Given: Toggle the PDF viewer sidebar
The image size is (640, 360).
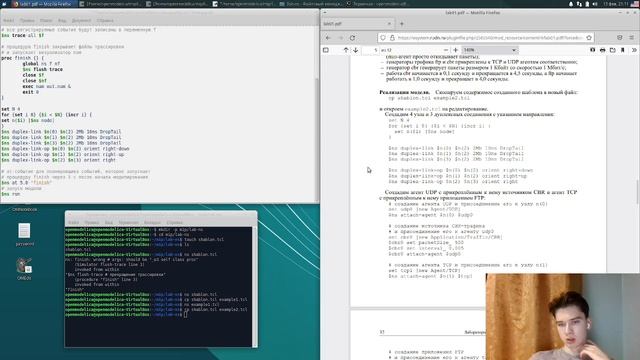Looking at the screenshot, I should coord(326,50).
